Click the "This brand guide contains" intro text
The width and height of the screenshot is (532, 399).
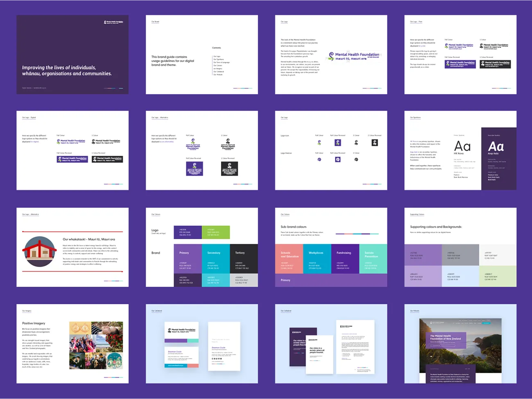pyautogui.click(x=173, y=61)
